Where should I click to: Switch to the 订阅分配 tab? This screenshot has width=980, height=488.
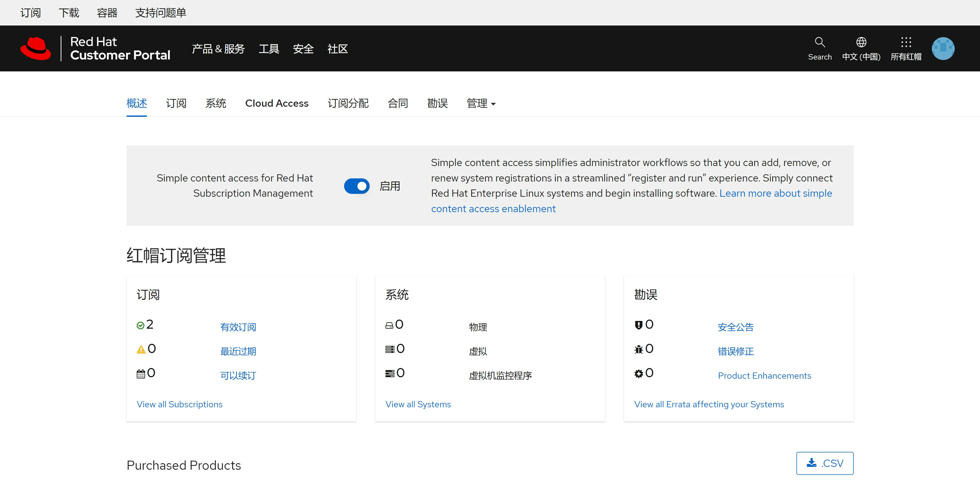point(348,103)
